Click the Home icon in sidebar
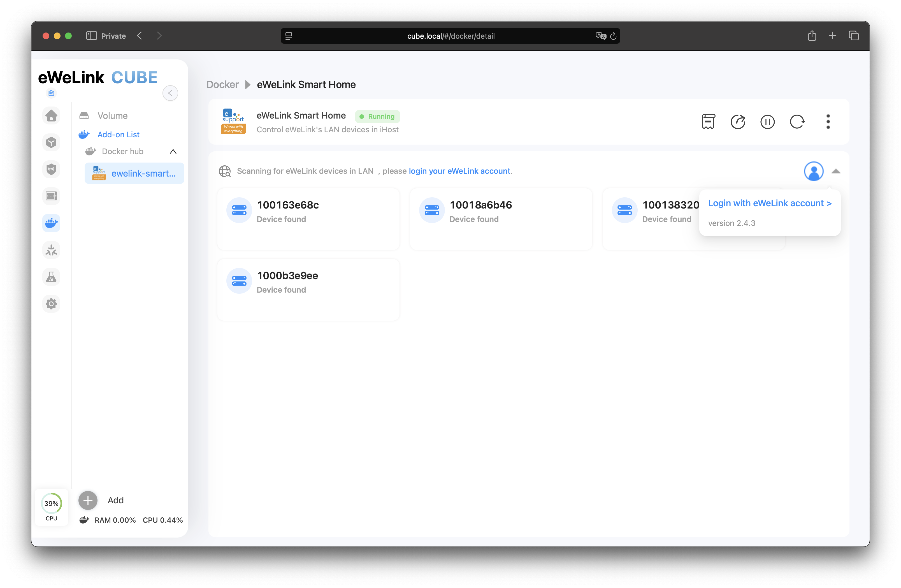Image resolution: width=901 pixels, height=588 pixels. click(x=52, y=115)
